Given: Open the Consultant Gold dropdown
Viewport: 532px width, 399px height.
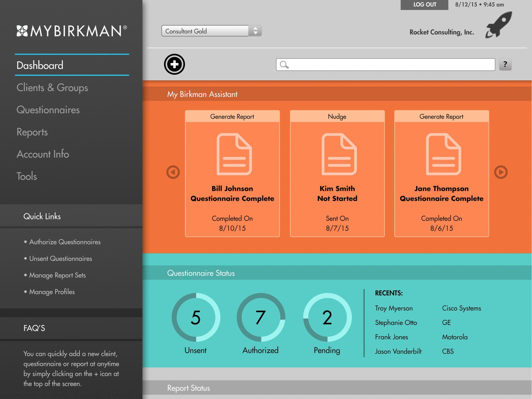Looking at the screenshot, I should coord(211,31).
